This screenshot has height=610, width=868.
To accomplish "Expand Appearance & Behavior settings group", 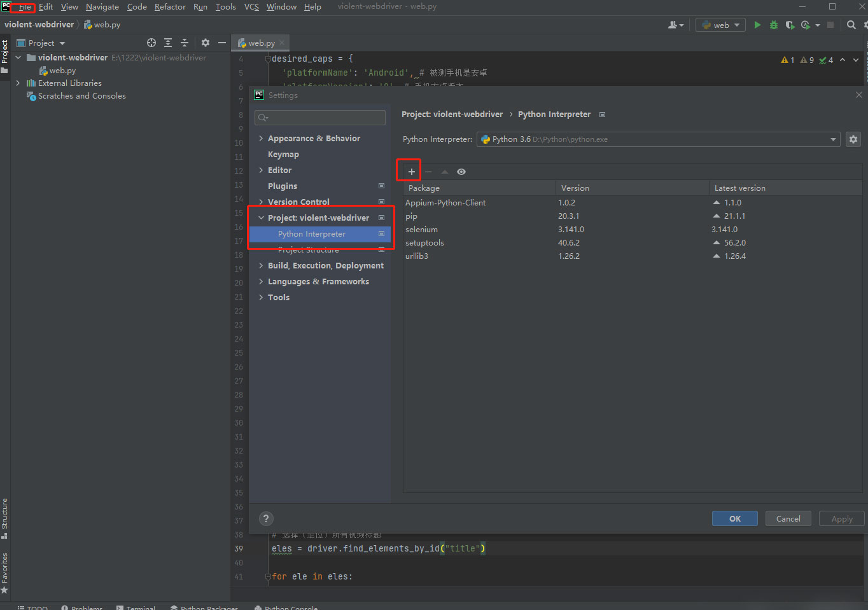I will (261, 138).
